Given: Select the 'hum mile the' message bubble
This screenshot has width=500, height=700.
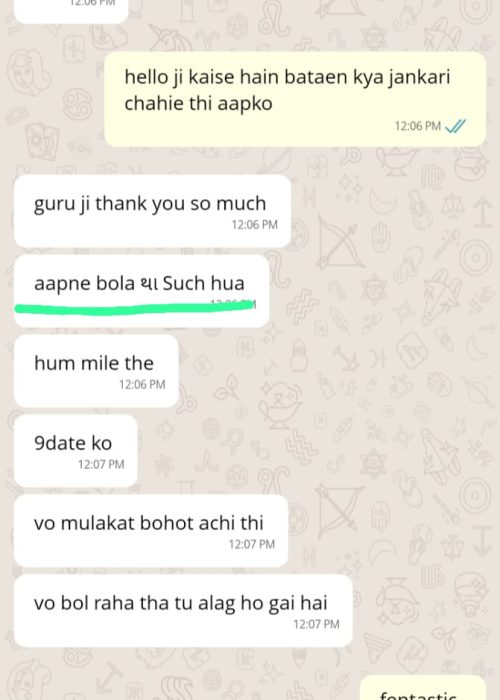Looking at the screenshot, I should [96, 371].
